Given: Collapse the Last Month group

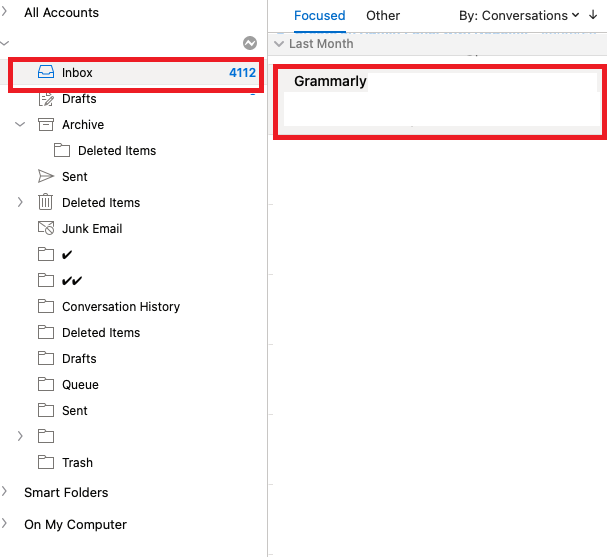Looking at the screenshot, I should coord(279,44).
